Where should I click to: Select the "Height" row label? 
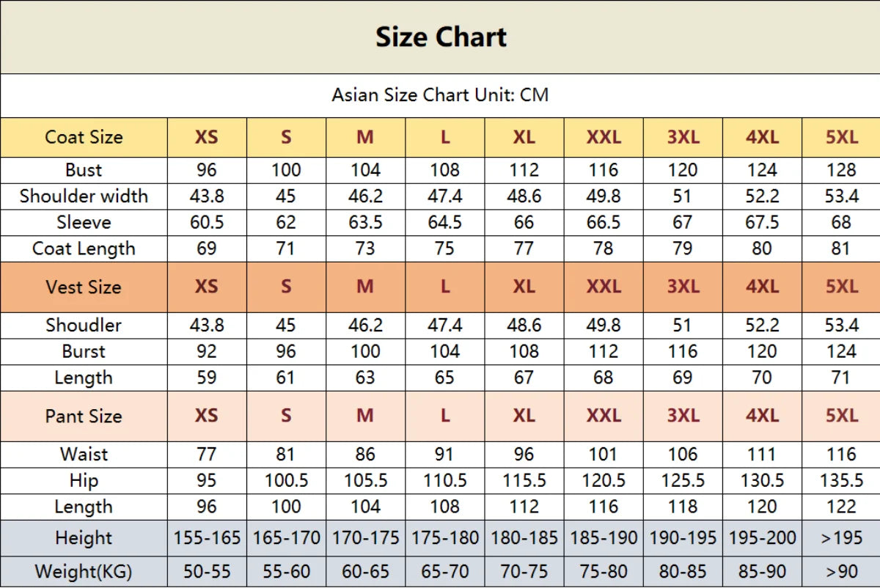click(x=84, y=537)
